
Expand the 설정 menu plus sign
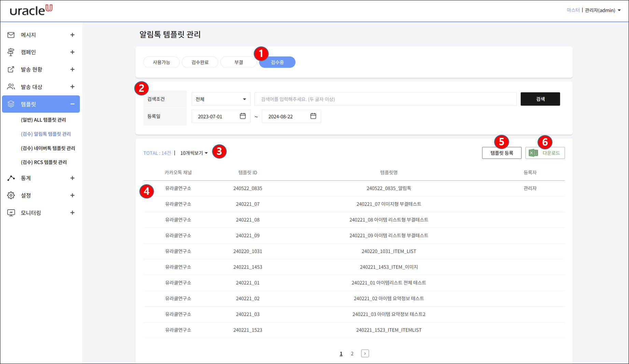72,195
